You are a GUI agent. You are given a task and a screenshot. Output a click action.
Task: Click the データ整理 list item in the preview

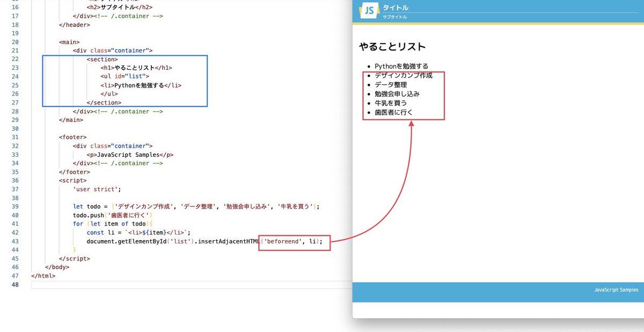391,84
